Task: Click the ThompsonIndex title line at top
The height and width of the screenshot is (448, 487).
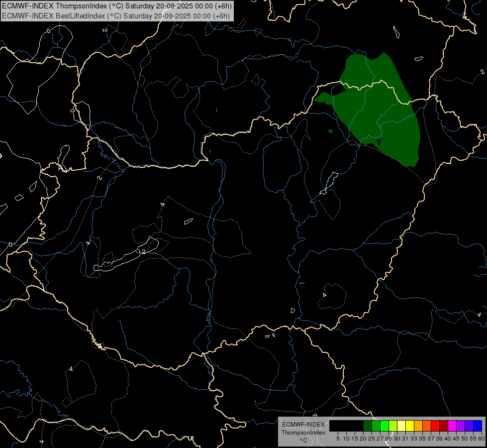Action: click(x=117, y=6)
